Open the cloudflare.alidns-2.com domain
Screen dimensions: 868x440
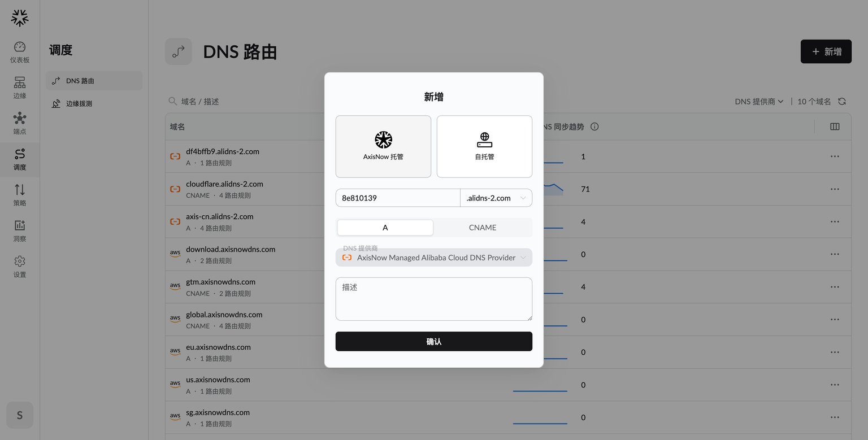(224, 184)
